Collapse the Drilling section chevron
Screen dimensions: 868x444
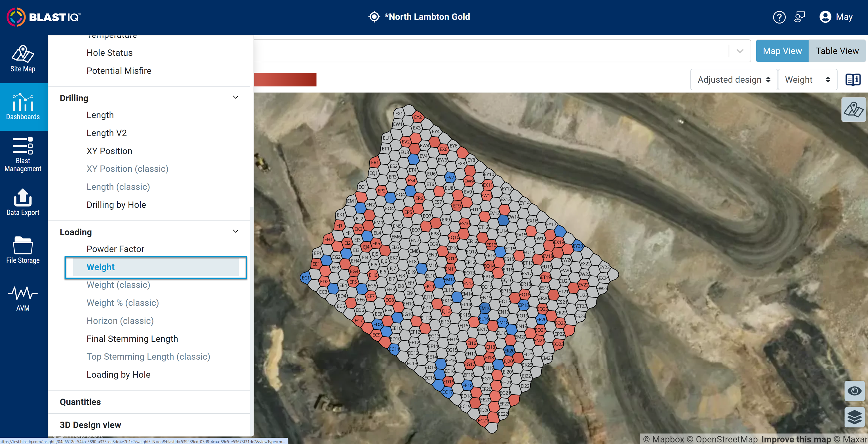point(235,97)
